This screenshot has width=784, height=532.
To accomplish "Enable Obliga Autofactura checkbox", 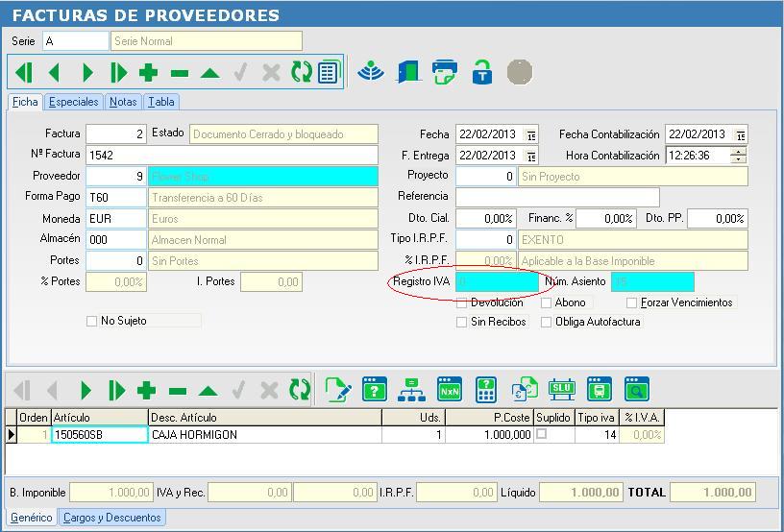I will [x=546, y=323].
